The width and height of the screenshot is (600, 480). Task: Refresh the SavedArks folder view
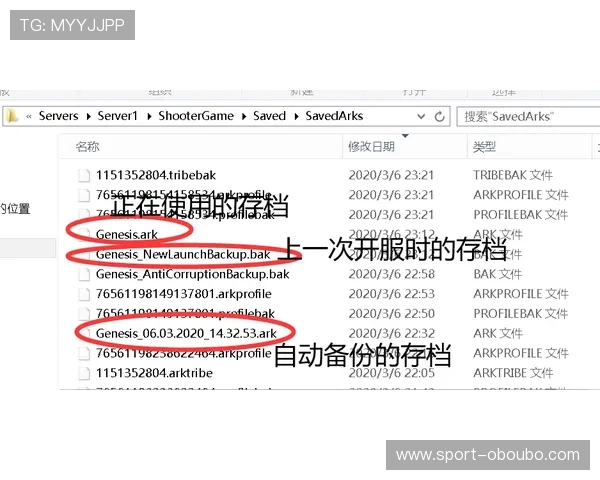click(440, 116)
